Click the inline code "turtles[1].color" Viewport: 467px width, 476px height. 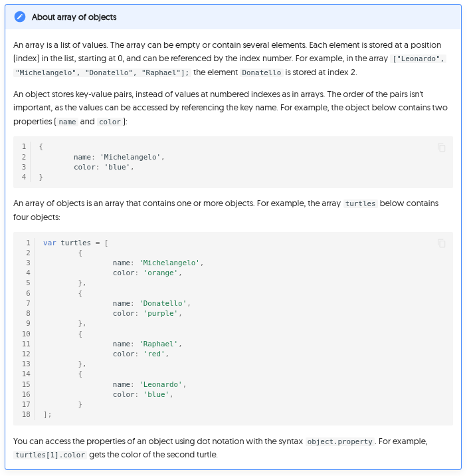coord(50,455)
